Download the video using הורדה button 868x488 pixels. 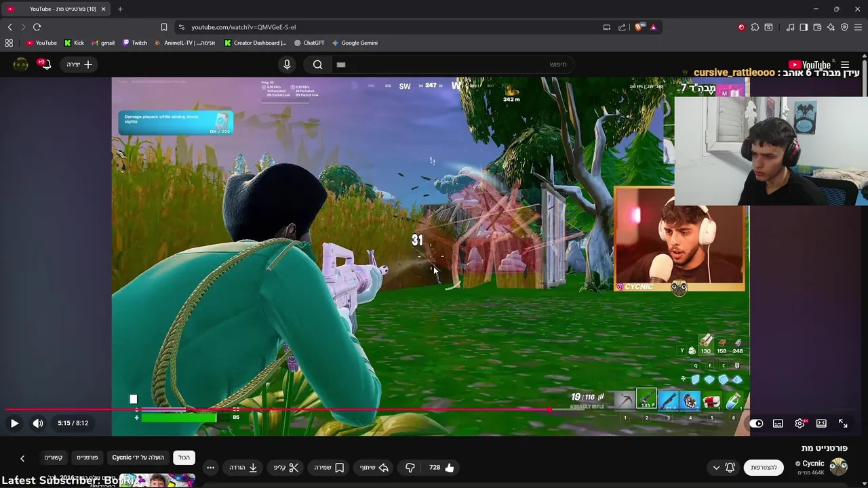(x=243, y=468)
